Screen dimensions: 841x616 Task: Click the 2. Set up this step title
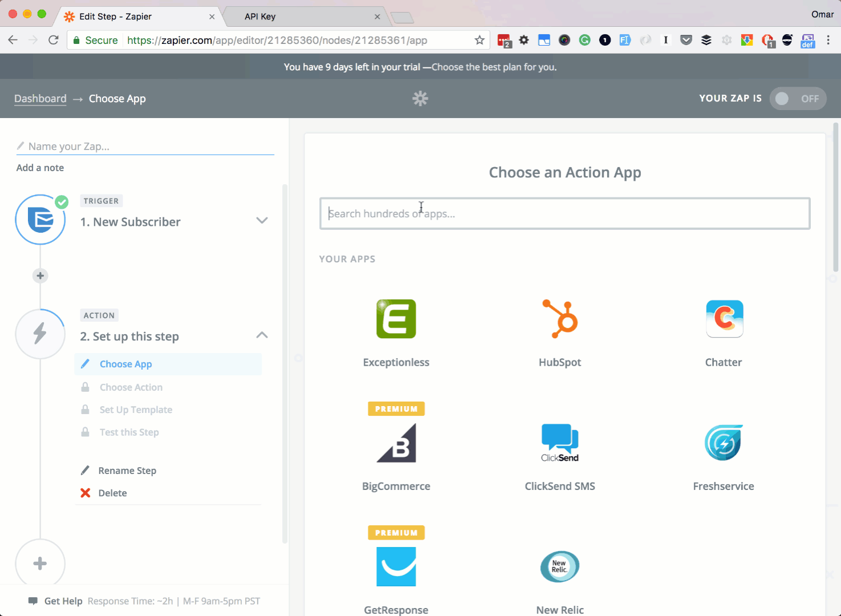click(x=129, y=337)
